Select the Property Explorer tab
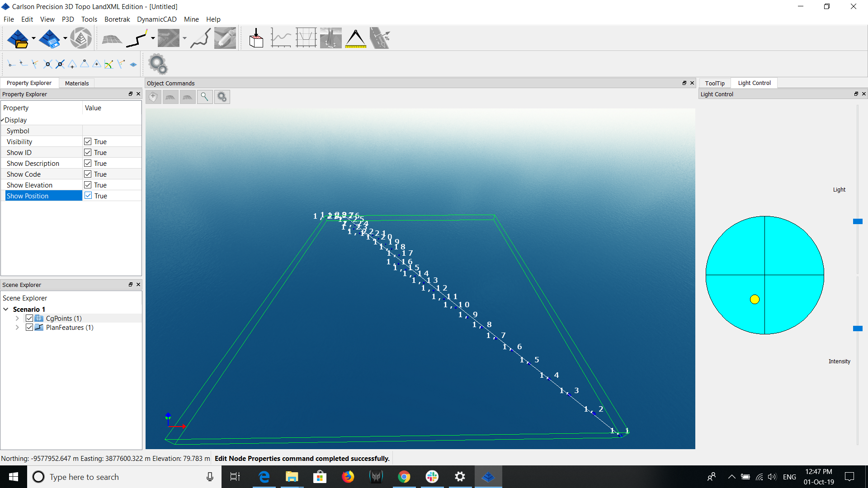 (x=29, y=83)
